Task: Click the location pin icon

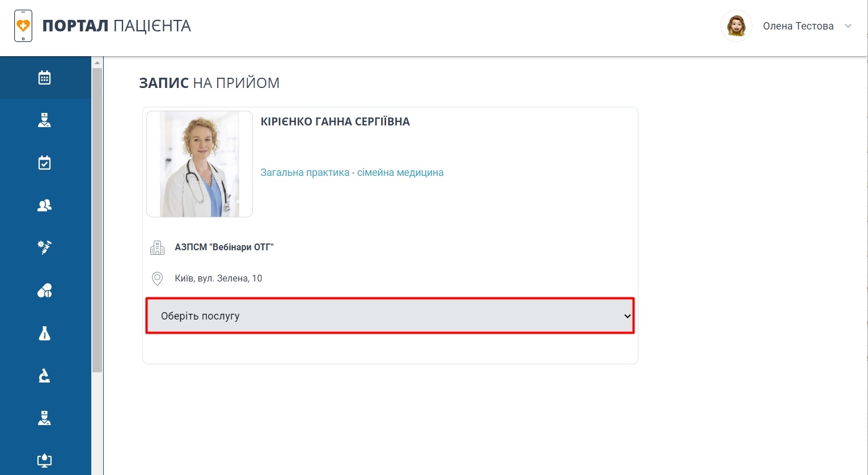Action: [x=157, y=279]
